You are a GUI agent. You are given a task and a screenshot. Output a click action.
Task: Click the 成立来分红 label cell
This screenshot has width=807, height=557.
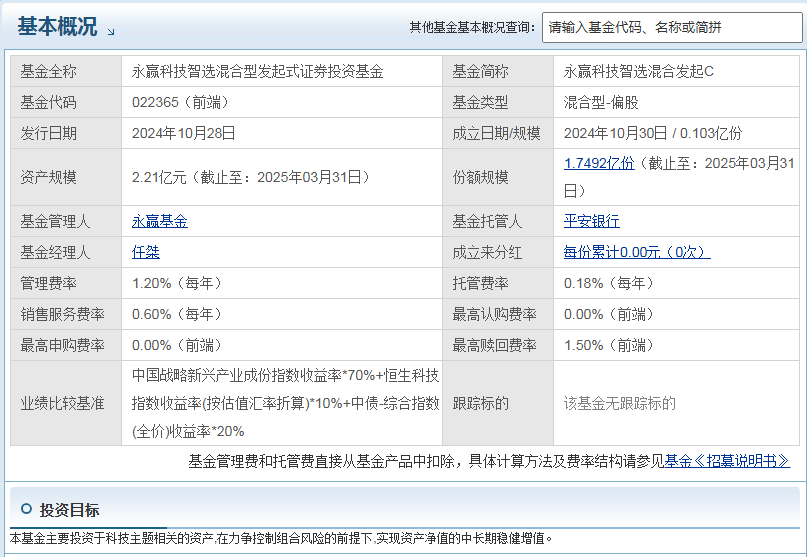498,252
